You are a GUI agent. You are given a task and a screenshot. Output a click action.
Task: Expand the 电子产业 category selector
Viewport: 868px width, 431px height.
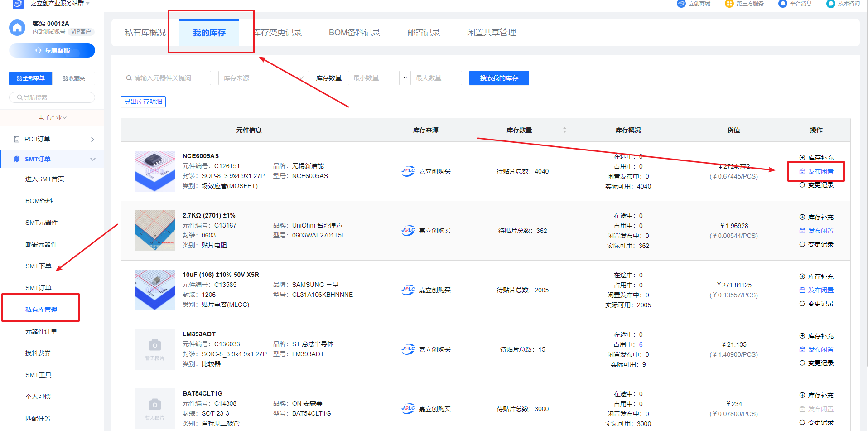tap(52, 118)
